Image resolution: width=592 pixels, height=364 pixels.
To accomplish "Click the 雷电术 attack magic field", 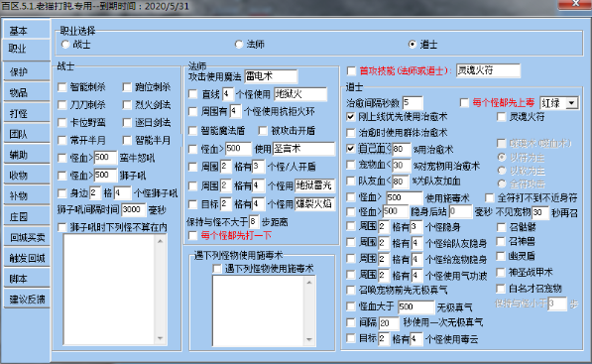I will click(271, 76).
